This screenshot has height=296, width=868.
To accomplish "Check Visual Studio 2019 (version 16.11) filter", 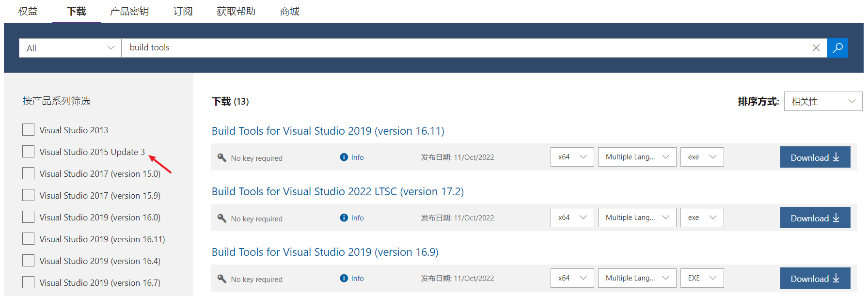I will [x=29, y=239].
